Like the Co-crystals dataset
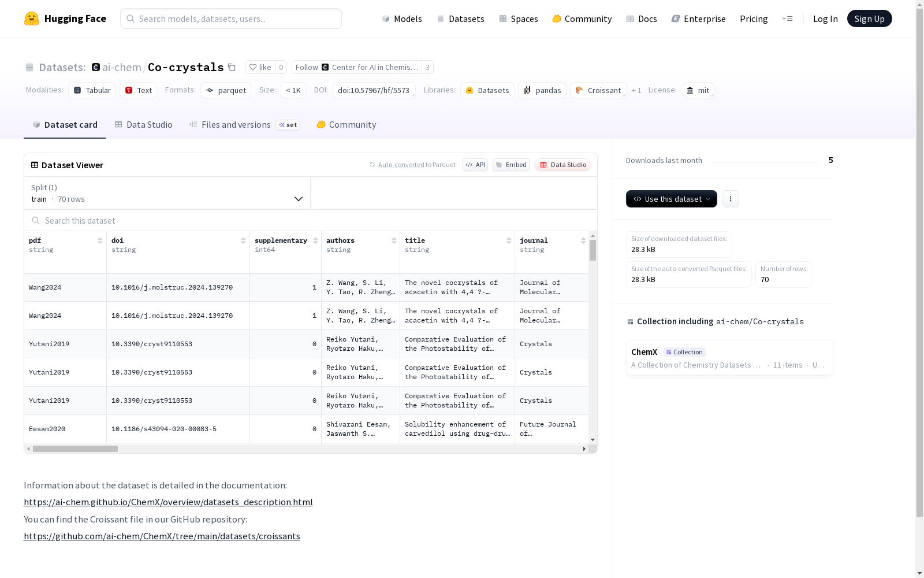The height and width of the screenshot is (578, 924). [260, 67]
